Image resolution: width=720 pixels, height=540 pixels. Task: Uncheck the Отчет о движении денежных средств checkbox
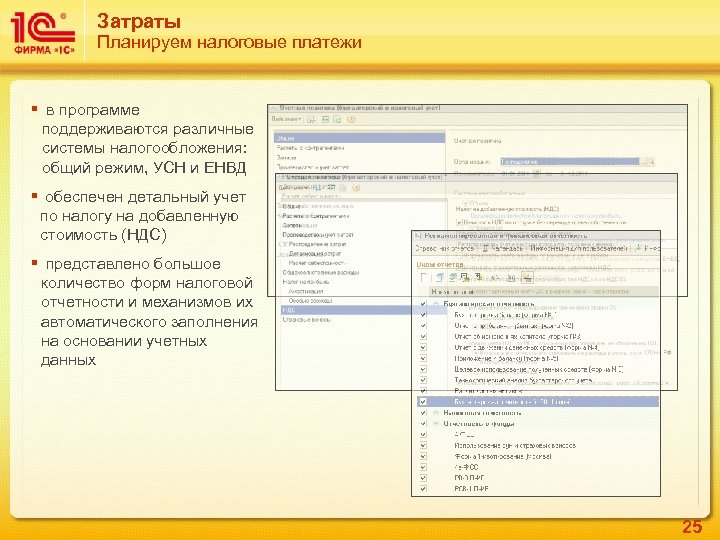(423, 348)
